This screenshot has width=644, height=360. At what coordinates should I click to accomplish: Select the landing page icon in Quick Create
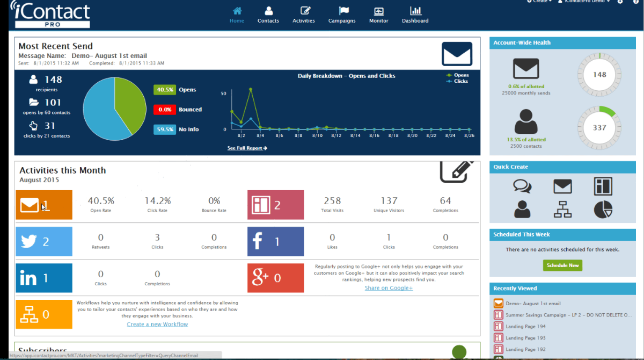[603, 186]
